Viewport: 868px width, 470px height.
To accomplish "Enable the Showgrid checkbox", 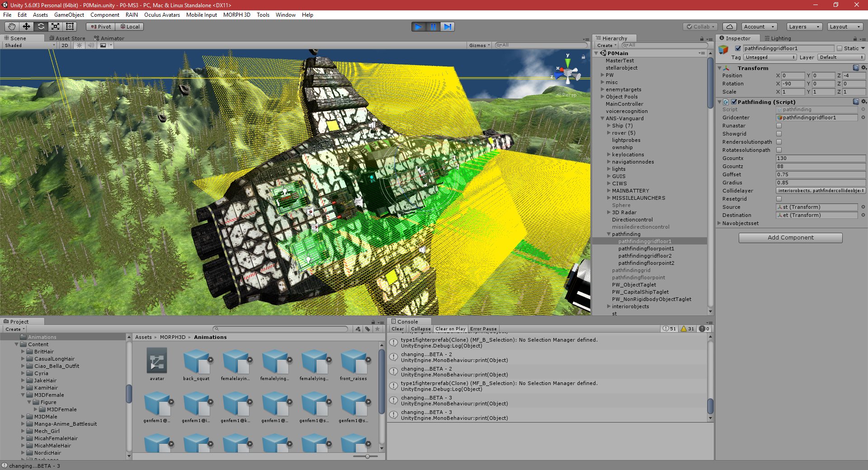I will pos(779,134).
